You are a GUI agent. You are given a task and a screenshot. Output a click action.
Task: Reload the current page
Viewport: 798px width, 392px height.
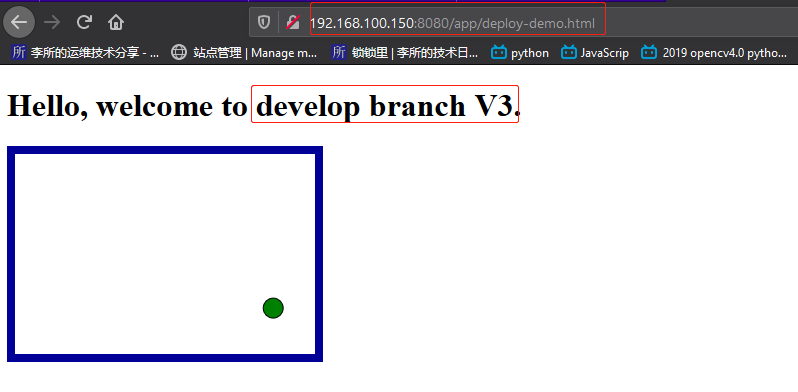[84, 22]
